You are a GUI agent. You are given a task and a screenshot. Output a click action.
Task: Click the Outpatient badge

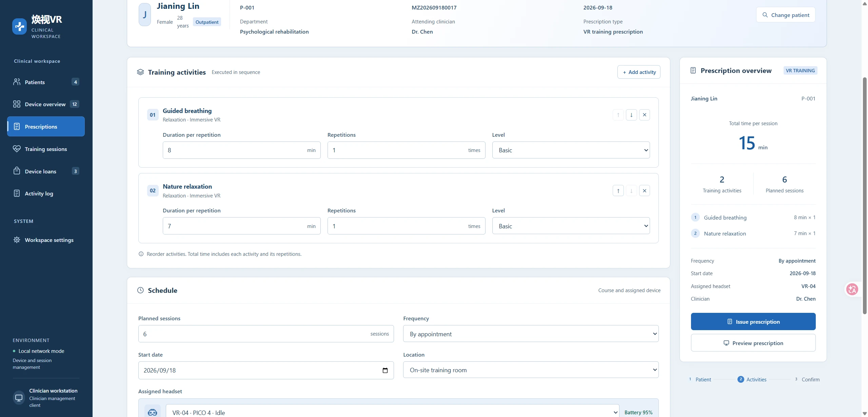pos(207,22)
